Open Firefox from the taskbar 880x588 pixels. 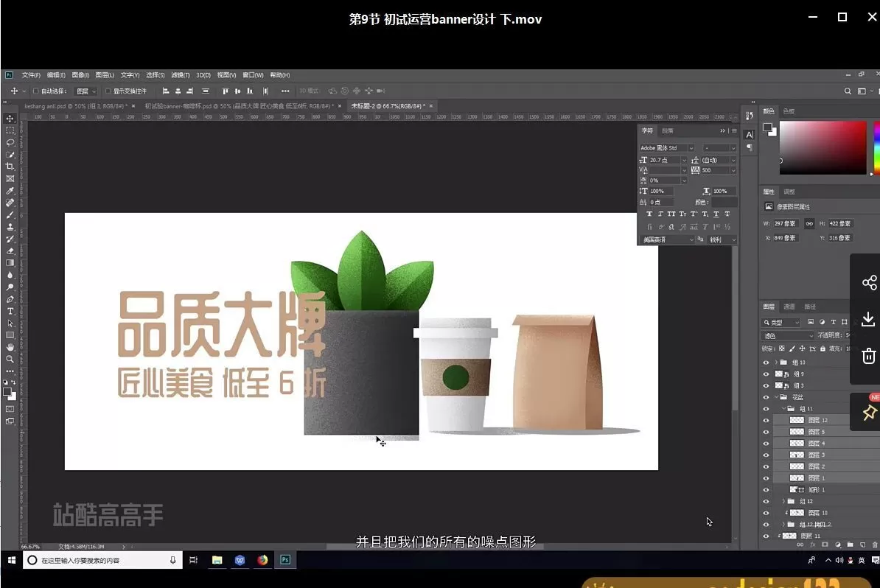[x=262, y=560]
